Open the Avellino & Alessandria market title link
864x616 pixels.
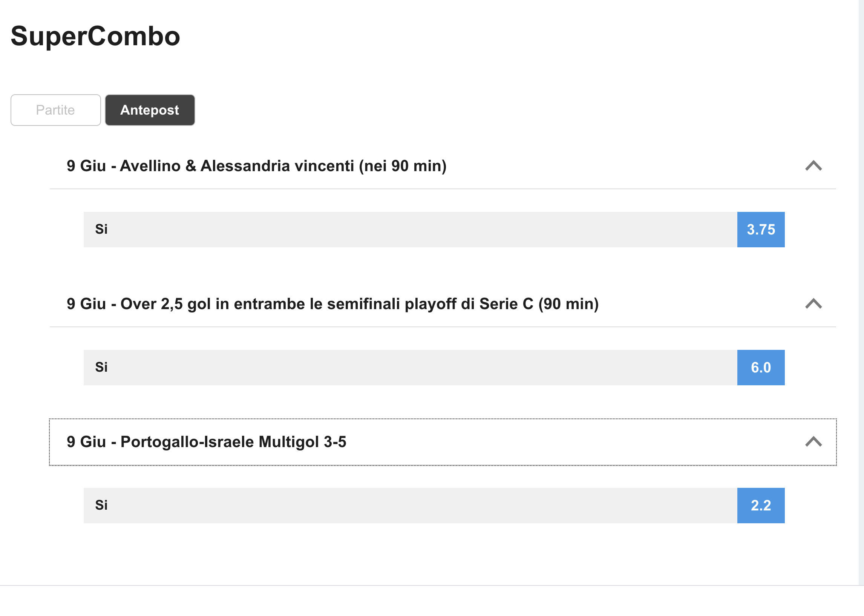(x=256, y=166)
